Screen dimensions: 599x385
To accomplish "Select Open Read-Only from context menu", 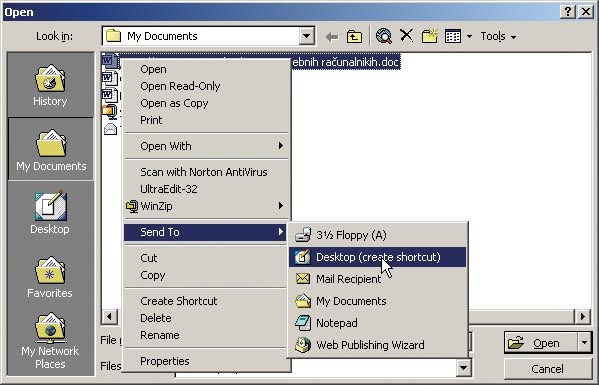I will [180, 86].
